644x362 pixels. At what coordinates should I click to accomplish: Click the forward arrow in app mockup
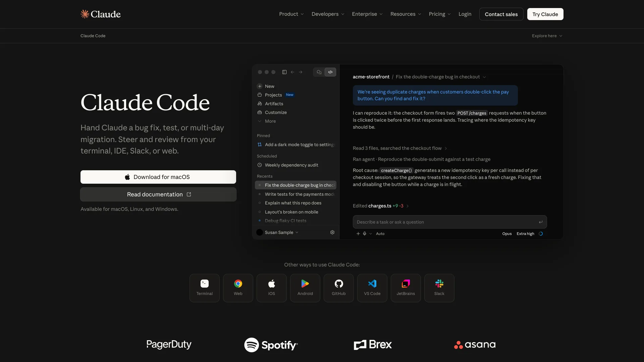tap(301, 72)
